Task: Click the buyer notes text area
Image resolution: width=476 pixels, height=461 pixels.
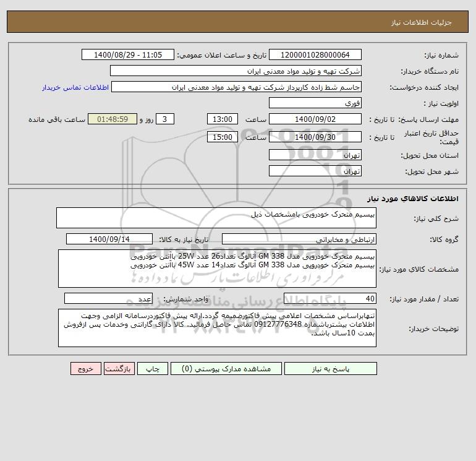Action: [x=217, y=328]
